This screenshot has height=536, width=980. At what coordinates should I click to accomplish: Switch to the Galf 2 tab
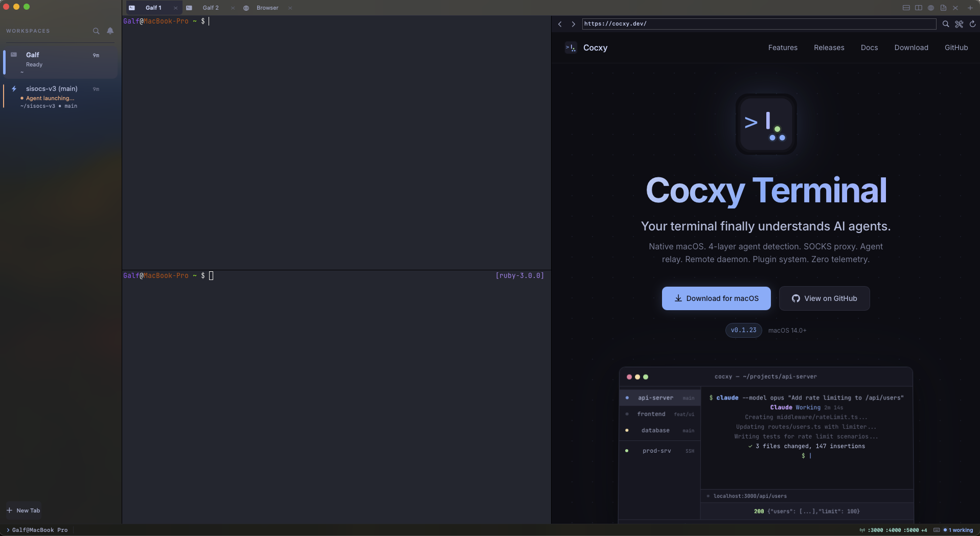pos(210,8)
